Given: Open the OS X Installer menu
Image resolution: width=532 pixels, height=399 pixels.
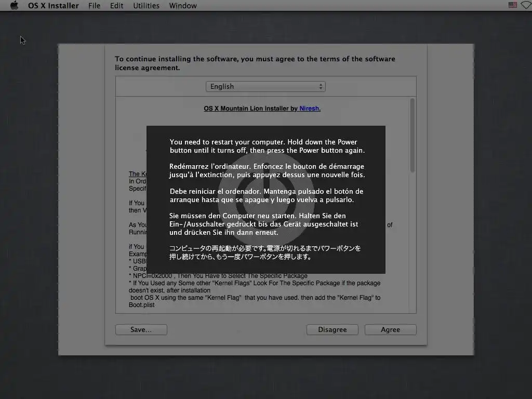Looking at the screenshot, I should [x=54, y=6].
